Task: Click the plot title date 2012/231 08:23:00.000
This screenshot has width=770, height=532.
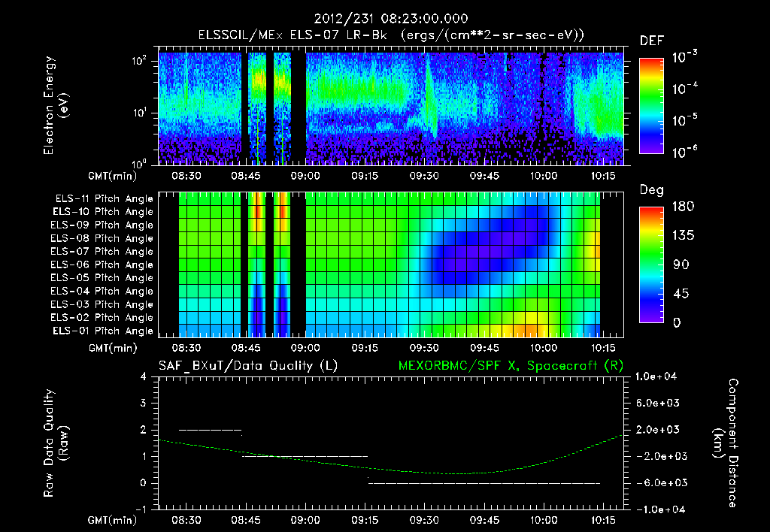Action: click(391, 19)
